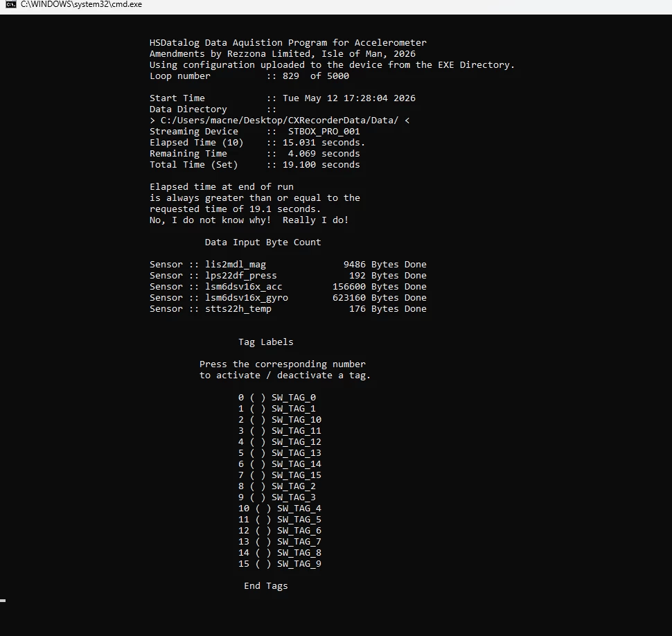Image resolution: width=672 pixels, height=636 pixels.
Task: Toggle the SW_TAG_2 tag marker
Action: (x=258, y=486)
